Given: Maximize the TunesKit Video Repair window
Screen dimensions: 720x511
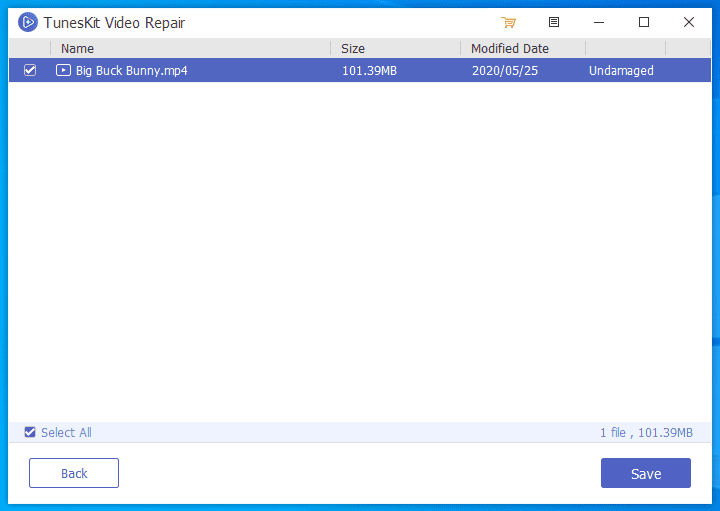Looking at the screenshot, I should click(x=644, y=22).
